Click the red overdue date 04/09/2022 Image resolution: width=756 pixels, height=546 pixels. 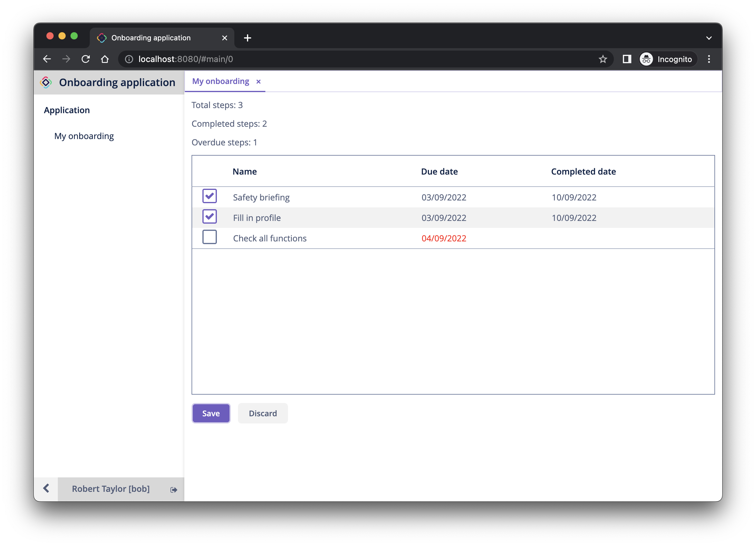pyautogui.click(x=444, y=238)
